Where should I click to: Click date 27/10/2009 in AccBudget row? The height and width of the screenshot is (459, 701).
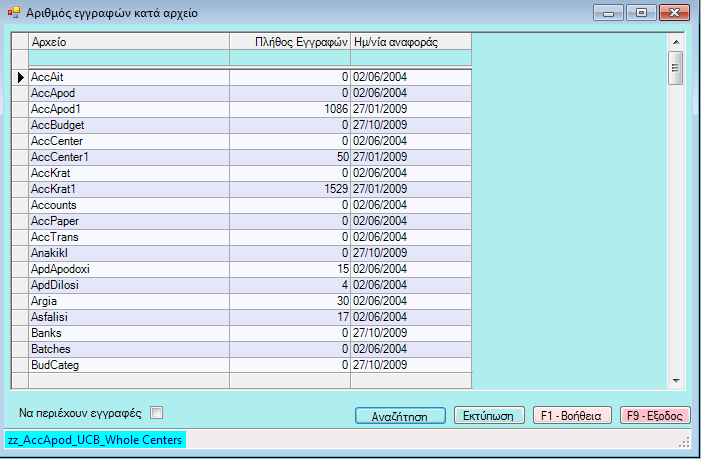(411, 125)
